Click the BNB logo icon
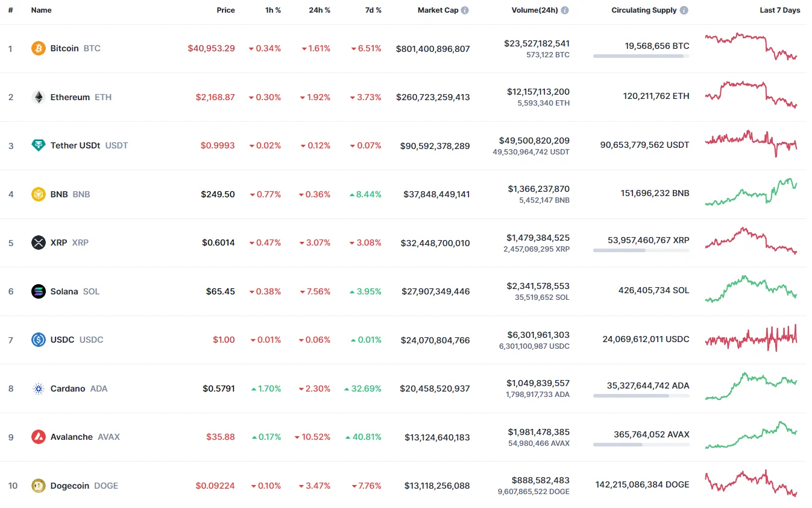Image resolution: width=812 pixels, height=508 pixels. point(39,194)
